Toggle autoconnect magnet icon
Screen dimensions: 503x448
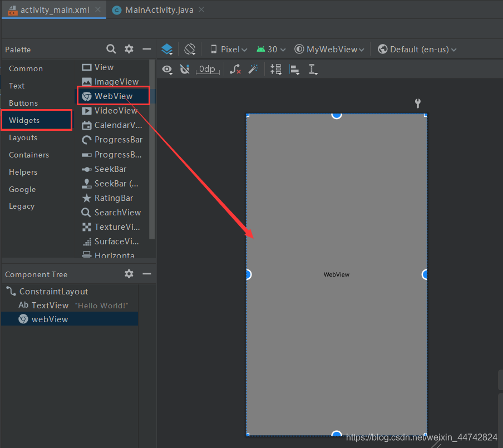click(185, 70)
